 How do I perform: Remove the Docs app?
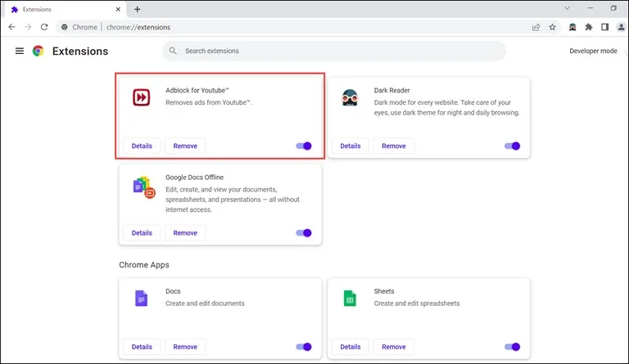pyautogui.click(x=185, y=347)
